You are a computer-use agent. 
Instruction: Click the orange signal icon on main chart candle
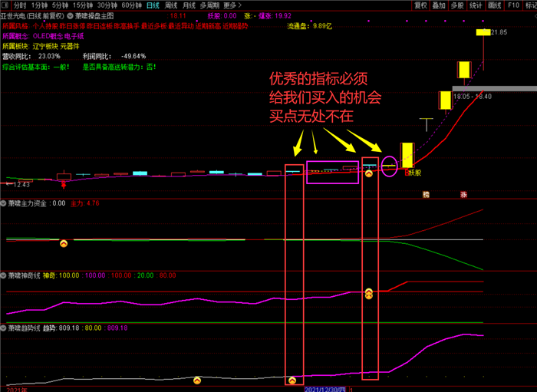368,173
